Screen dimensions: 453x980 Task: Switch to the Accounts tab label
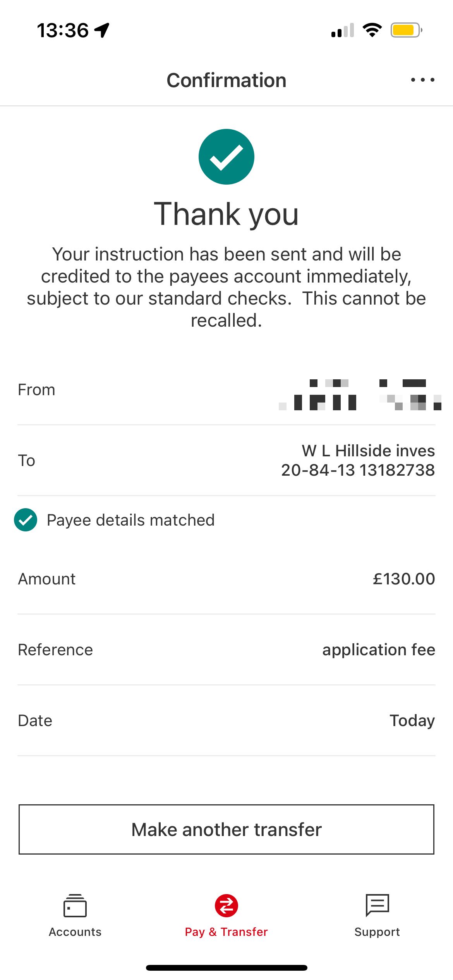(75, 932)
